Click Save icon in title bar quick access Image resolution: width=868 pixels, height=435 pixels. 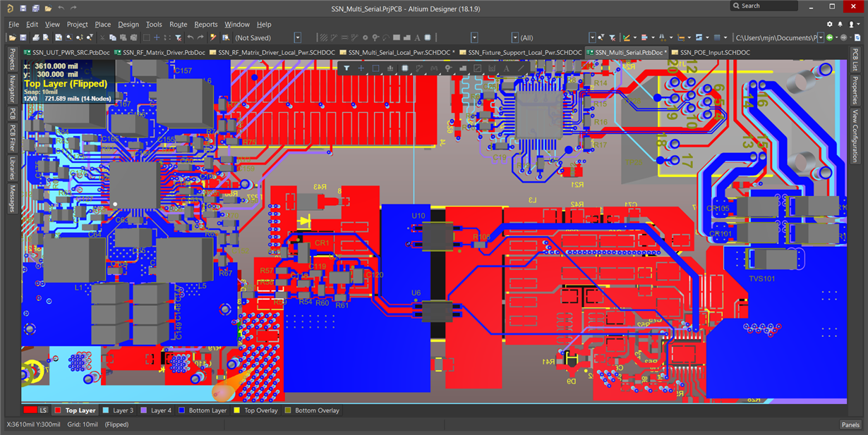pyautogui.click(x=23, y=8)
